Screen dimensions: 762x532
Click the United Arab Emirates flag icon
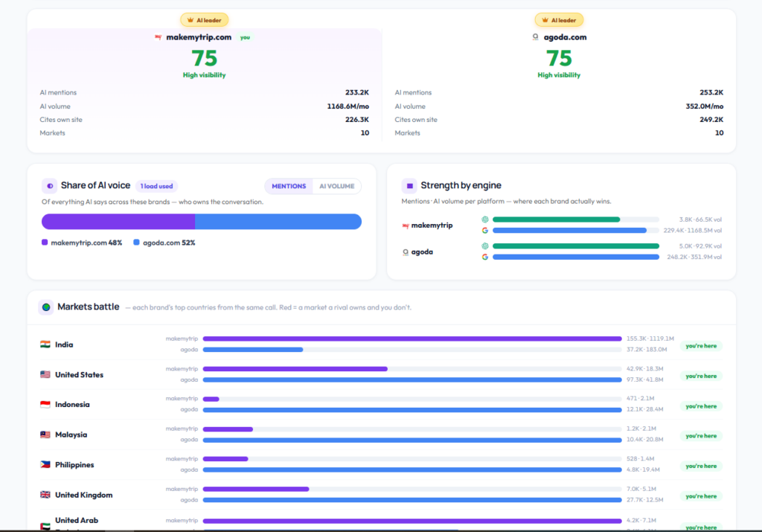(x=45, y=526)
